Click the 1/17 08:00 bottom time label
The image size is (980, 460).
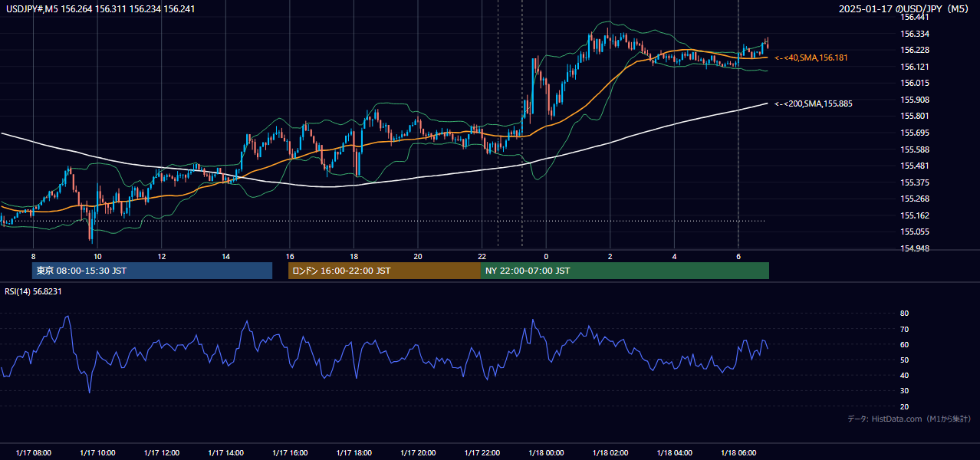[x=33, y=453]
